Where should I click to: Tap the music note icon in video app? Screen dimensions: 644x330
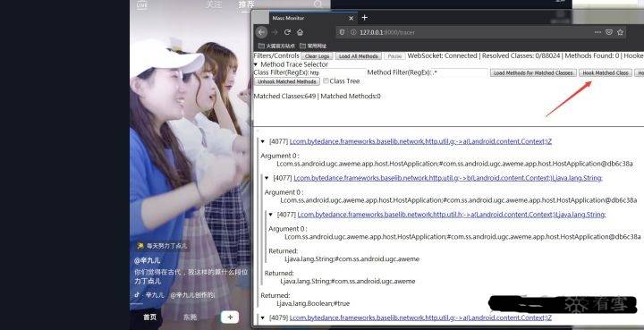(x=137, y=295)
